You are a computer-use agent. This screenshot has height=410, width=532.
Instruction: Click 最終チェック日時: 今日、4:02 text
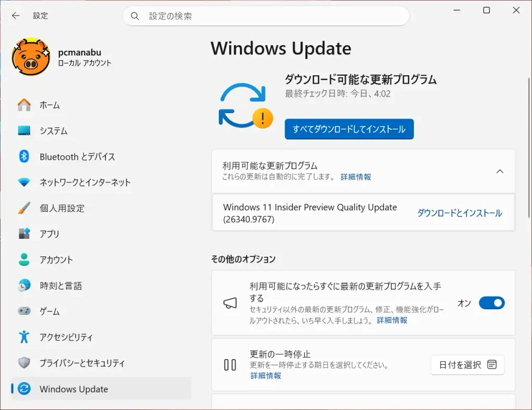point(338,93)
